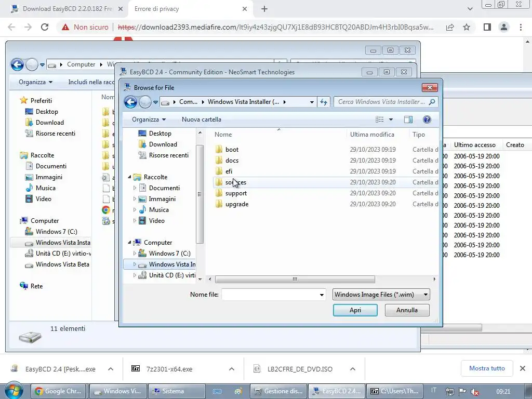Expand Video in dialog tree

pos(135,220)
